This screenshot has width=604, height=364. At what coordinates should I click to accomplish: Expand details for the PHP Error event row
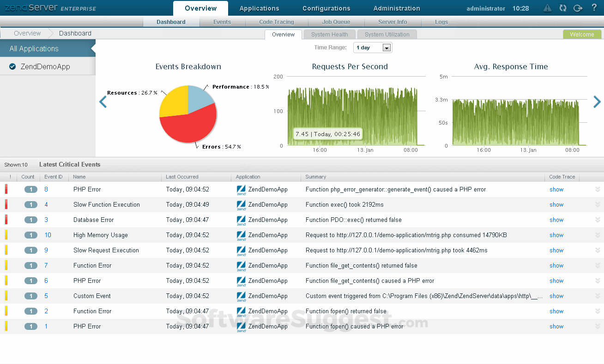[x=598, y=189]
